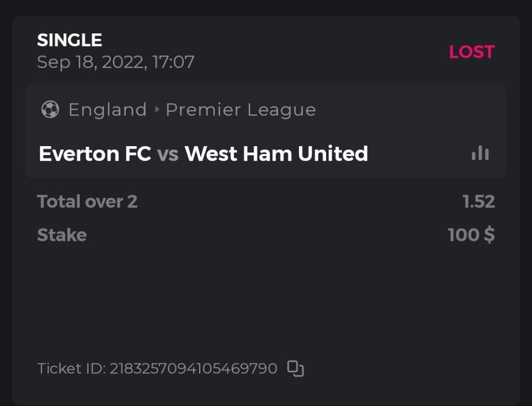The width and height of the screenshot is (532, 406).
Task: Click the pink LOST status label
Action: (x=471, y=52)
